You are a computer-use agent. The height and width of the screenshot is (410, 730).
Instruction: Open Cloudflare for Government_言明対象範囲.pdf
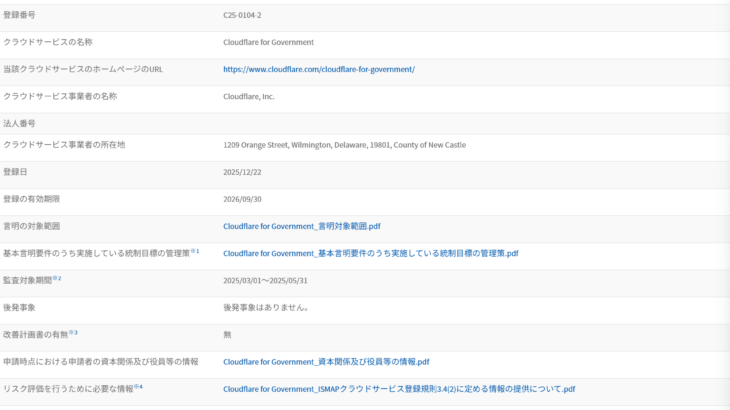tap(302, 226)
